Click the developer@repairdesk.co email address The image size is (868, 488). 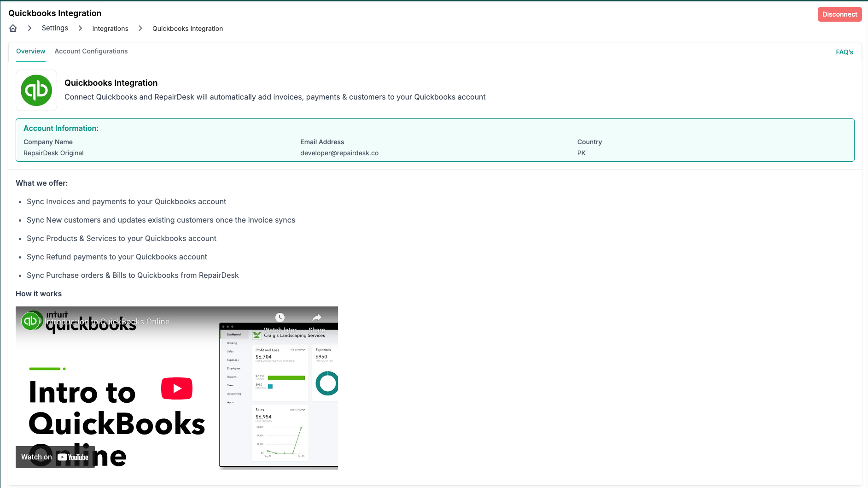point(339,153)
